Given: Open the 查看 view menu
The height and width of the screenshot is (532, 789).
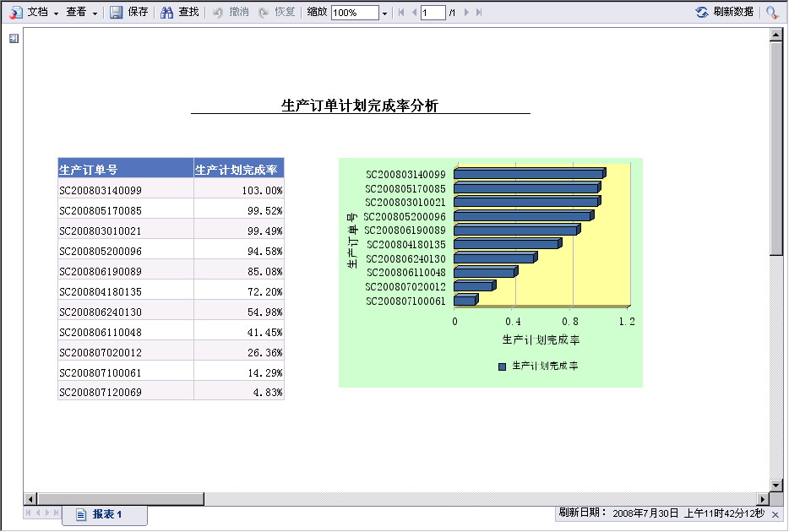Looking at the screenshot, I should click(x=77, y=12).
